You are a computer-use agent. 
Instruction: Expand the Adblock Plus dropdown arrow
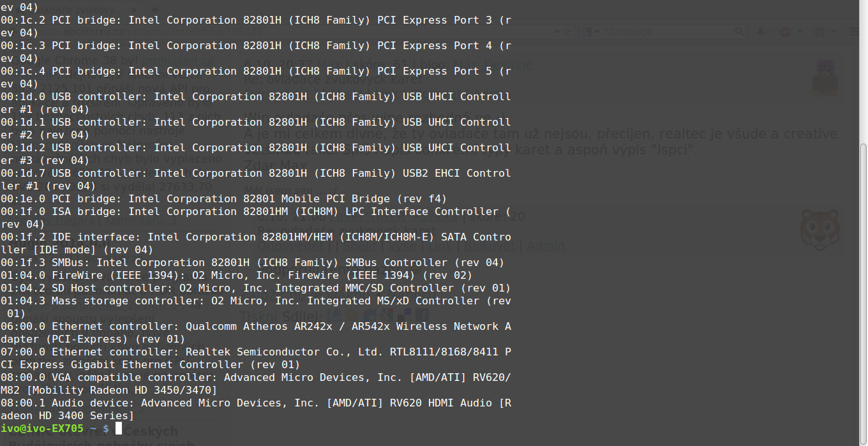[x=798, y=31]
